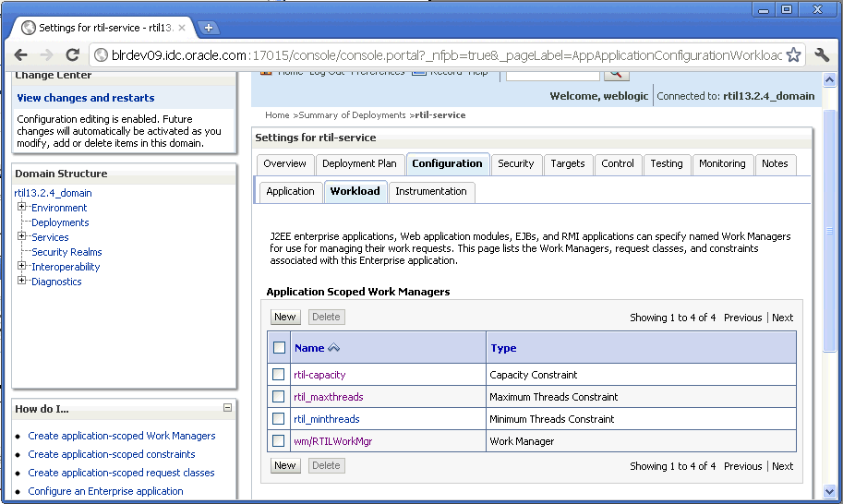843x504 pixels.
Task: Open the Overview tab
Action: (x=285, y=164)
